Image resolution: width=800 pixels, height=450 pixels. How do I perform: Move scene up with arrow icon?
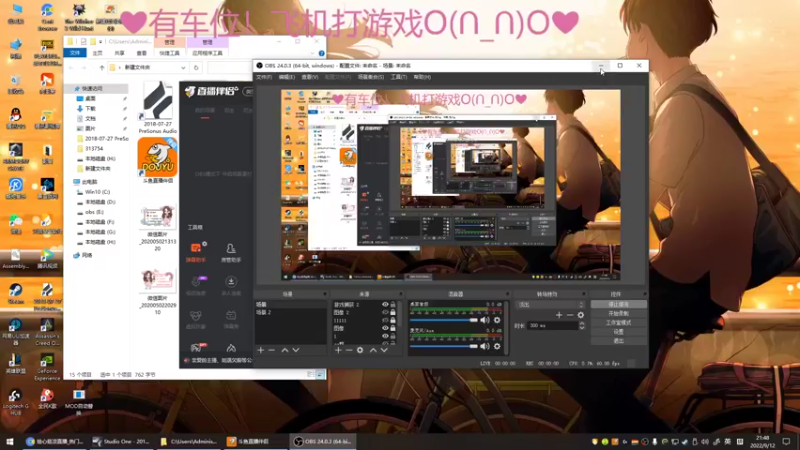point(285,350)
